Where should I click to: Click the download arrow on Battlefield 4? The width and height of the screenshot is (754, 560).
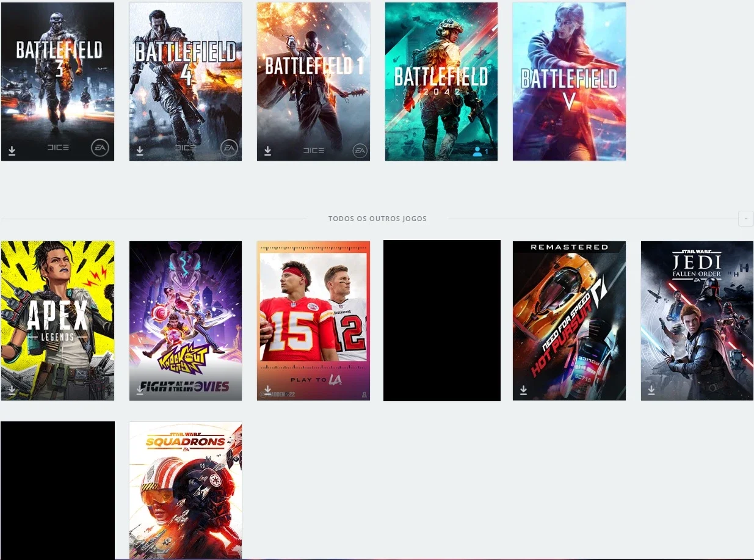click(140, 151)
